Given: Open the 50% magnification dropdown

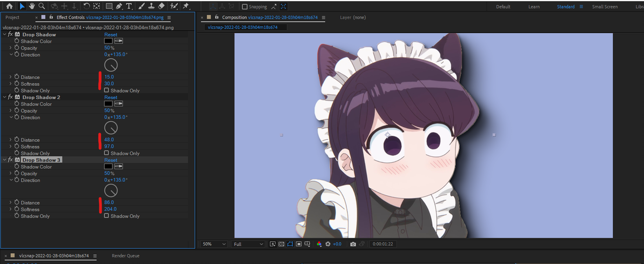Looking at the screenshot, I should (214, 244).
